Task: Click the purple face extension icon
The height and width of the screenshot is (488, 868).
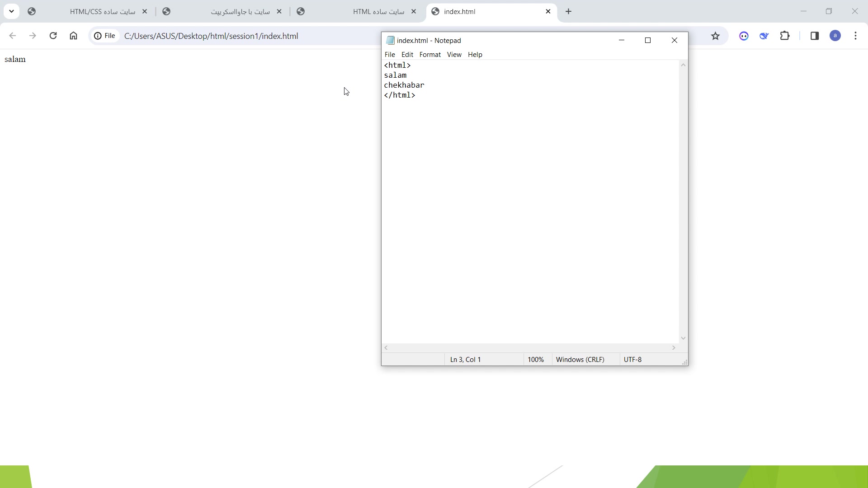Action: coord(744,36)
